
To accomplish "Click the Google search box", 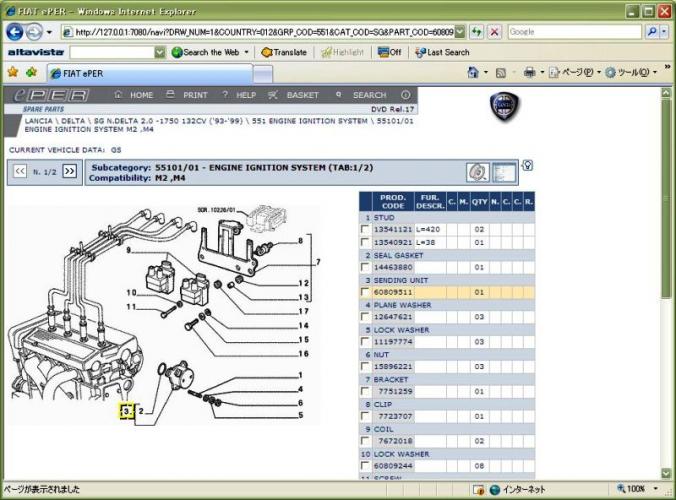I will [574, 32].
